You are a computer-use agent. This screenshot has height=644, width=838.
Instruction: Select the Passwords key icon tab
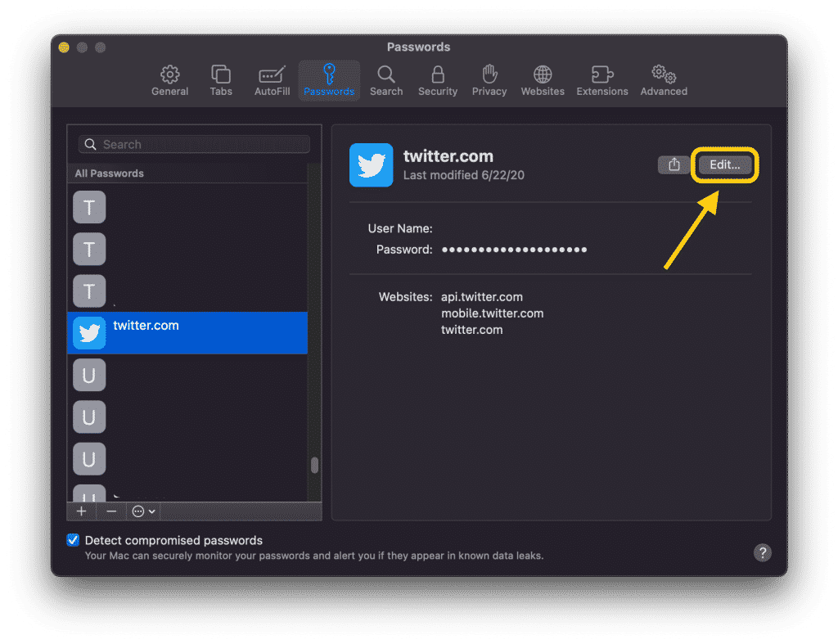tap(329, 81)
